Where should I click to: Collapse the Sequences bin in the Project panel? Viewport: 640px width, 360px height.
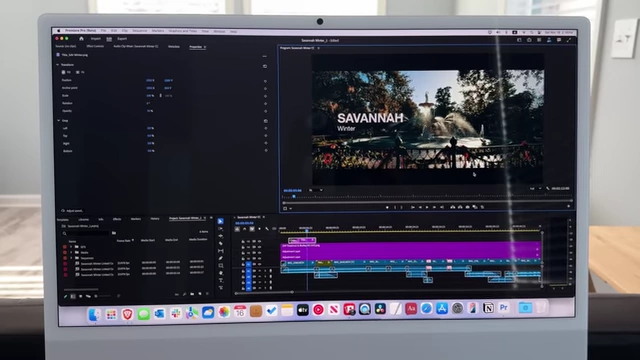71,258
